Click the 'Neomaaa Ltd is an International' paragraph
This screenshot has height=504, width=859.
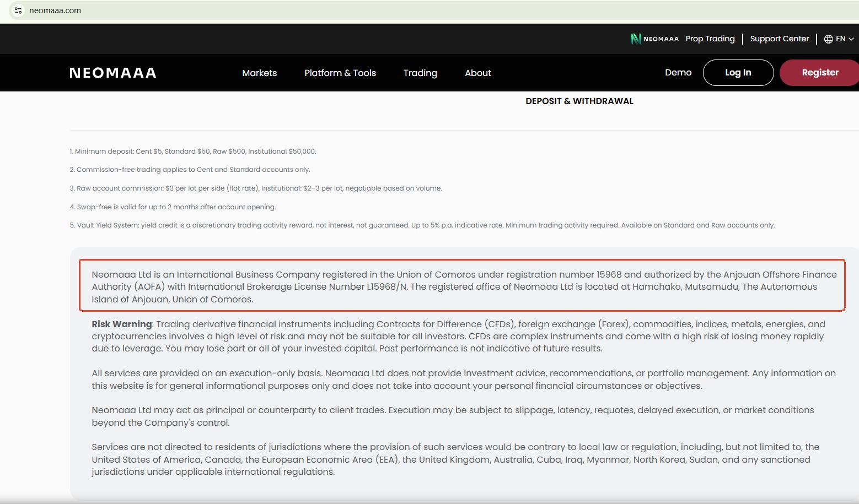pos(464,286)
